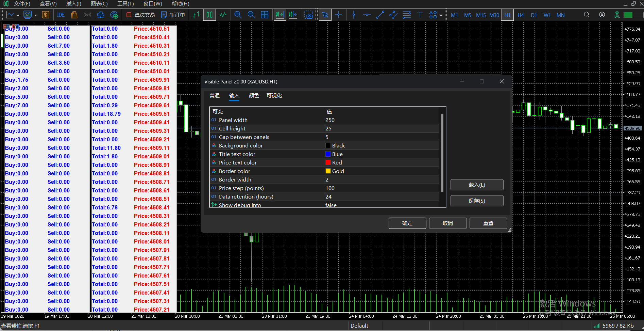
Task: Select the crosshair cursor tool
Action: pos(338,15)
